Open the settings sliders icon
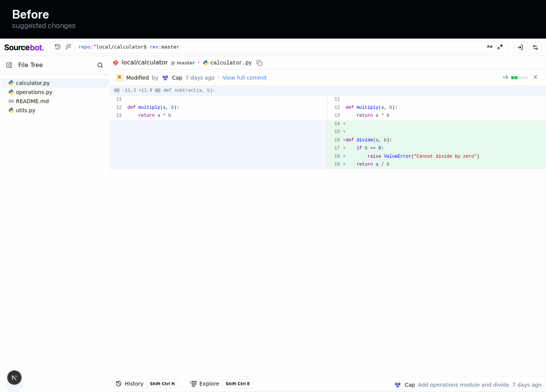546x392 pixels. 535,47
